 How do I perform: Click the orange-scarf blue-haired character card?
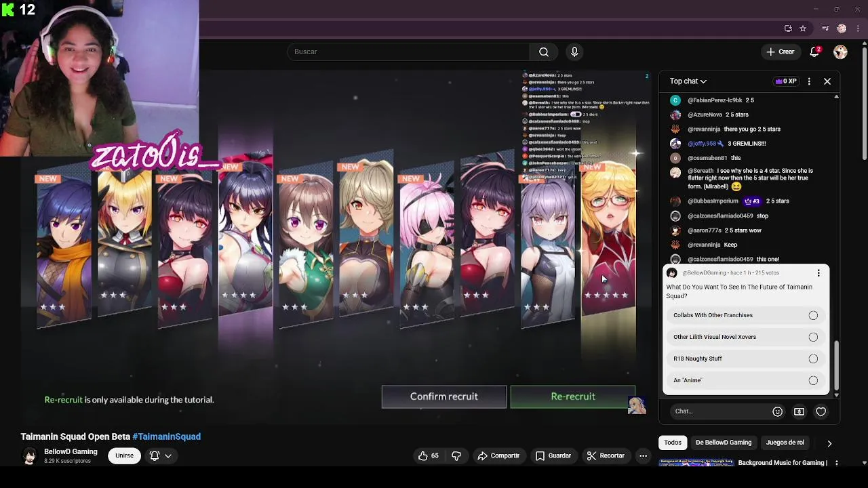[64, 249]
